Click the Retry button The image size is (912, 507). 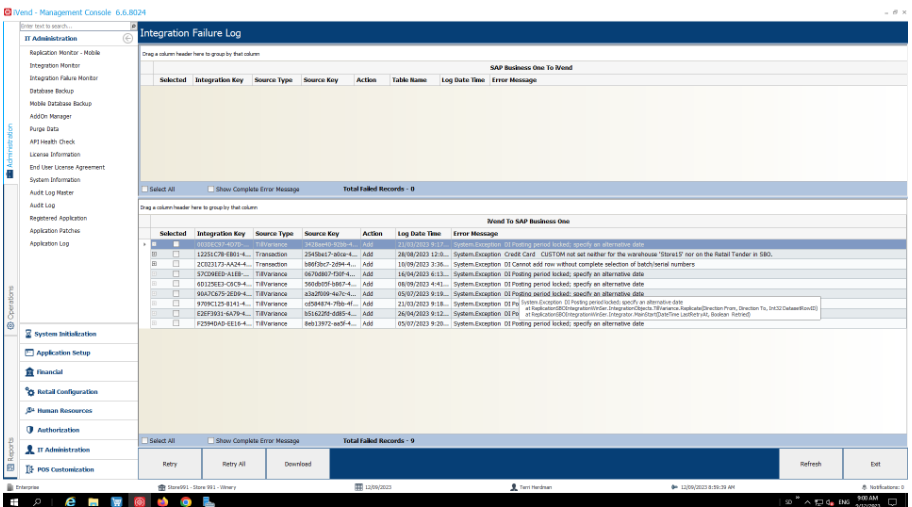(170, 464)
